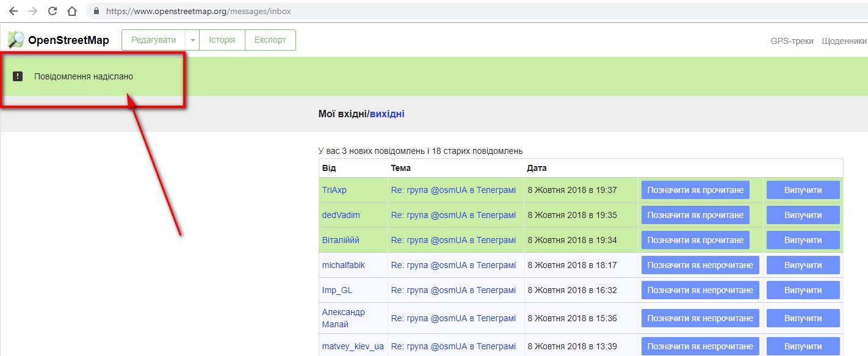Click the OpenStreetMap magnifier logo

click(16, 40)
